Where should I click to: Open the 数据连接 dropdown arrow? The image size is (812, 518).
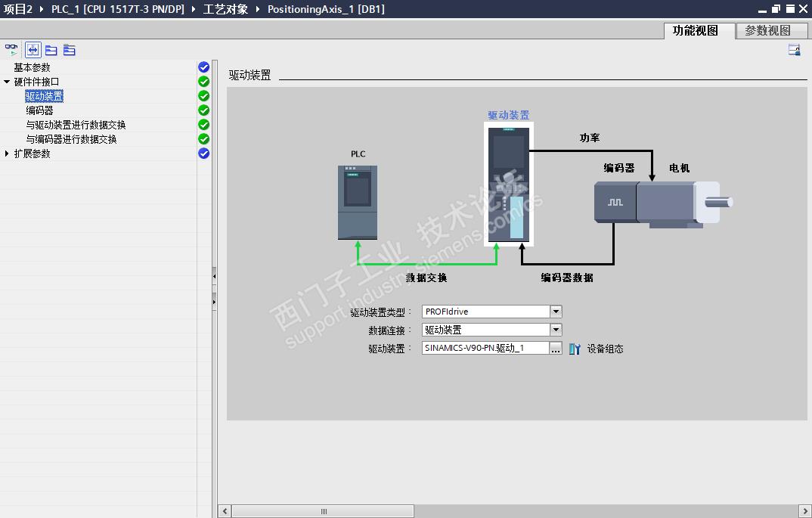pos(556,330)
